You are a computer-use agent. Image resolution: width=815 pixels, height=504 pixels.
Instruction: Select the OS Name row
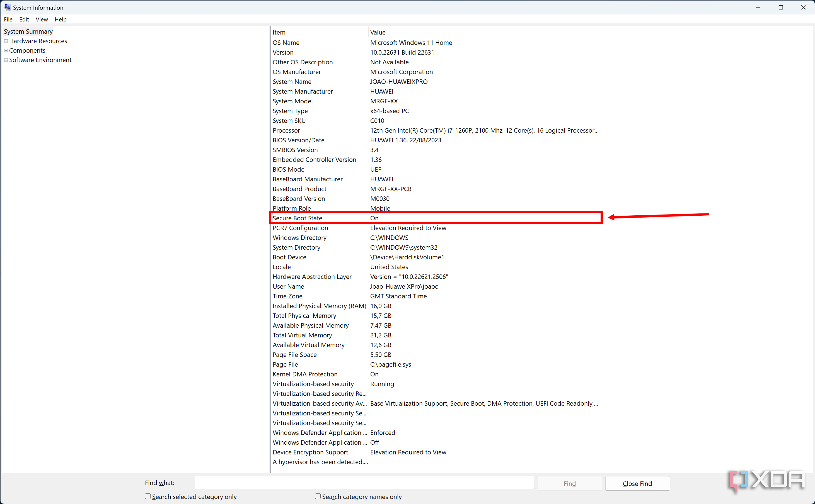[435, 43]
